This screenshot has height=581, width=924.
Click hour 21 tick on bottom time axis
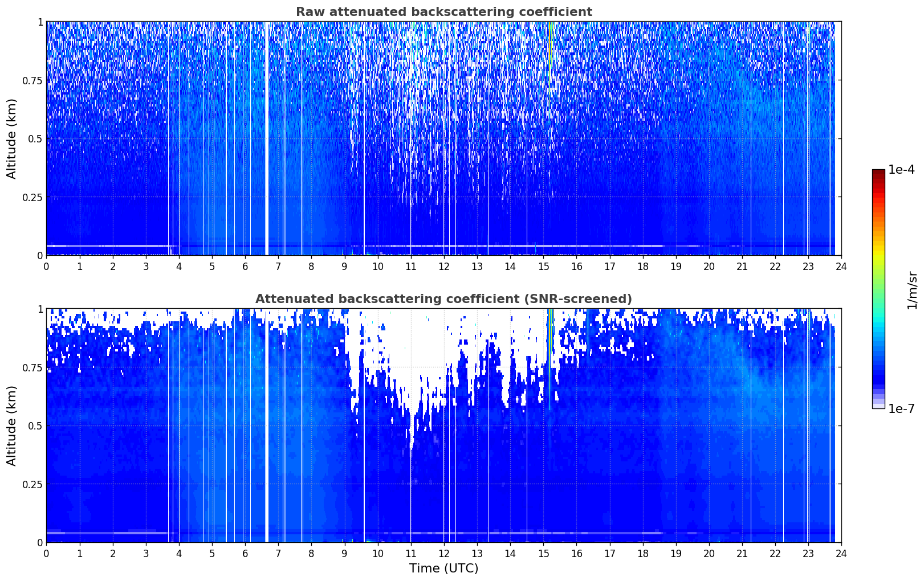tap(742, 554)
